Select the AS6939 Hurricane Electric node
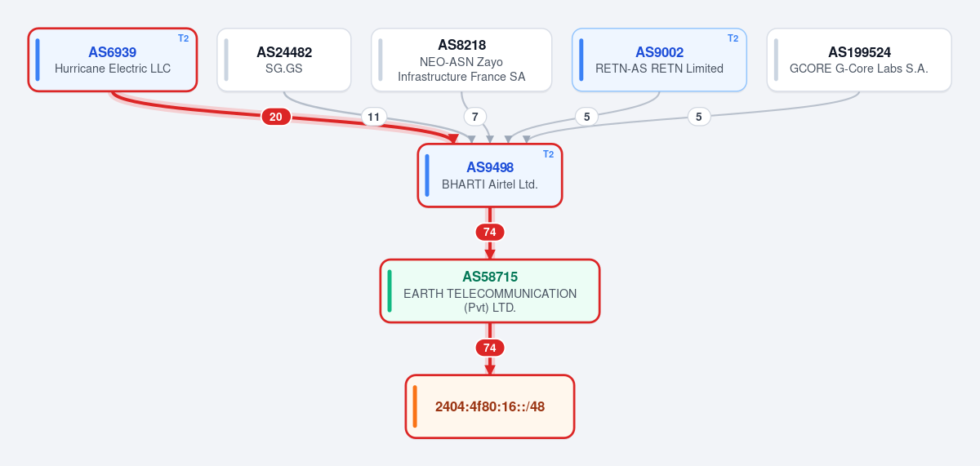 pyautogui.click(x=113, y=60)
